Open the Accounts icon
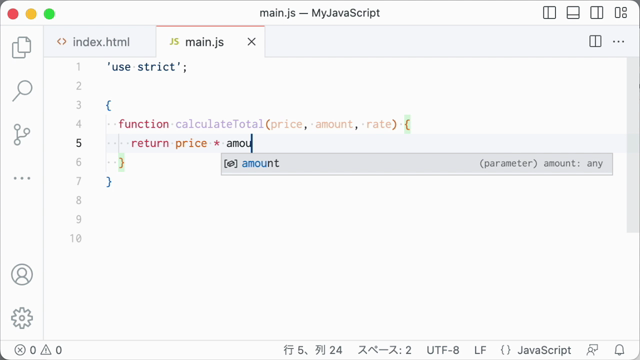 point(22,274)
